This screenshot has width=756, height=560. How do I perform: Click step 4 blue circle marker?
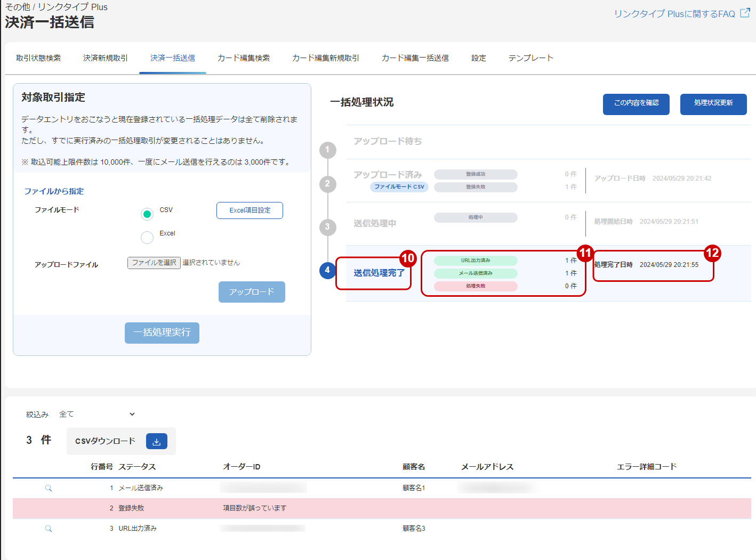click(327, 270)
